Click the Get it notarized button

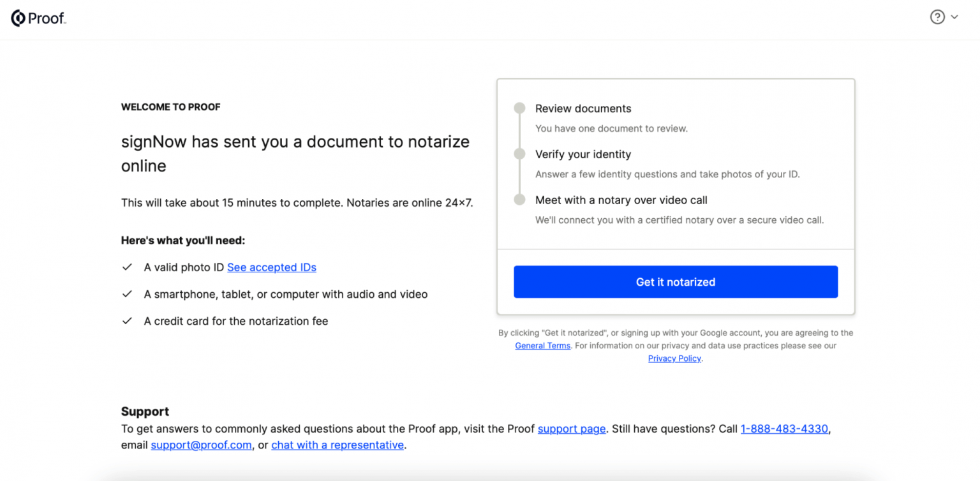click(x=675, y=282)
